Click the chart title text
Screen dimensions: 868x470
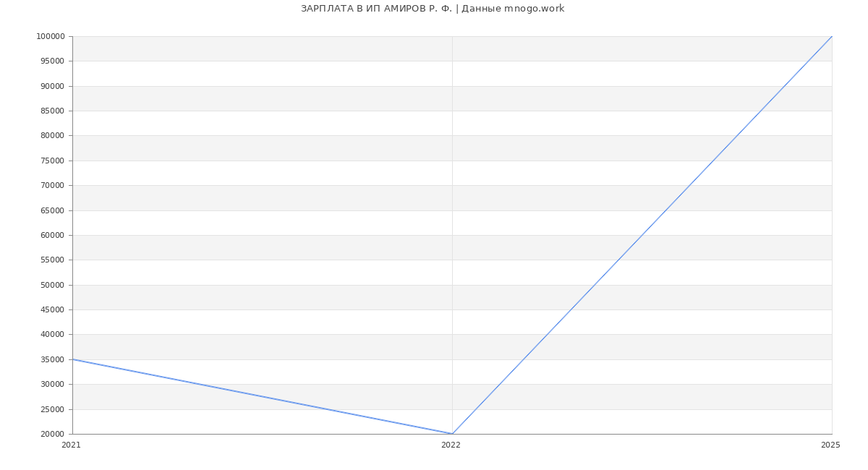433,9
